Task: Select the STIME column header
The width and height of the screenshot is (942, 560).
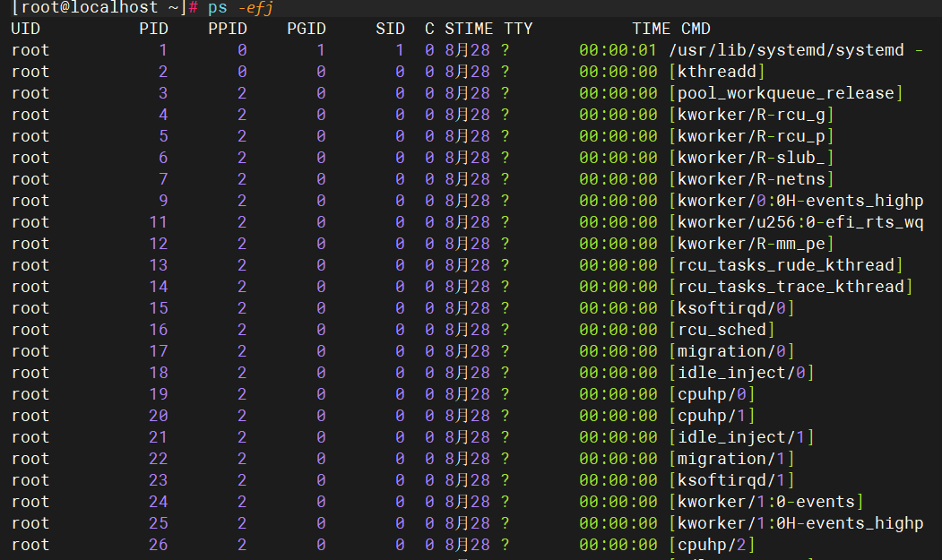Action: click(470, 28)
